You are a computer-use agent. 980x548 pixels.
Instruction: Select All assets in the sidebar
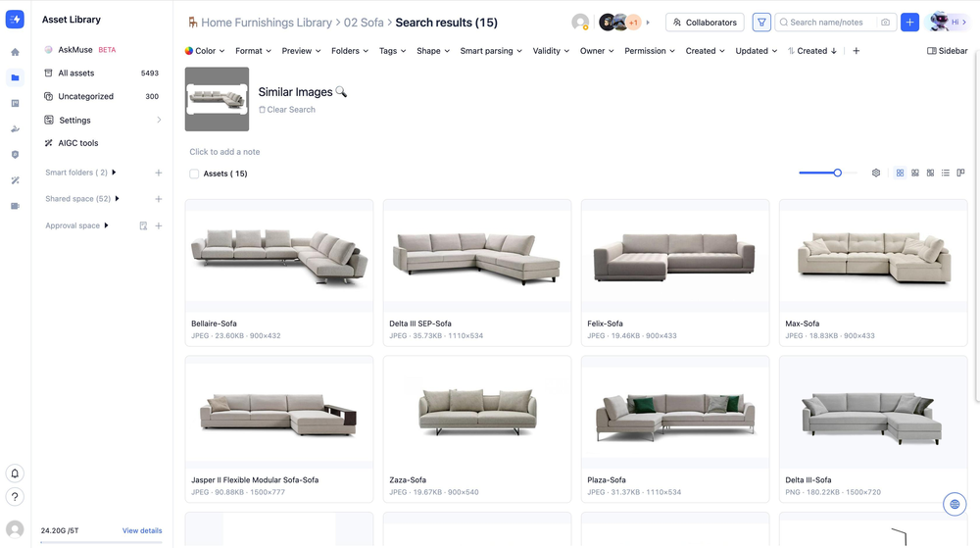tap(76, 74)
